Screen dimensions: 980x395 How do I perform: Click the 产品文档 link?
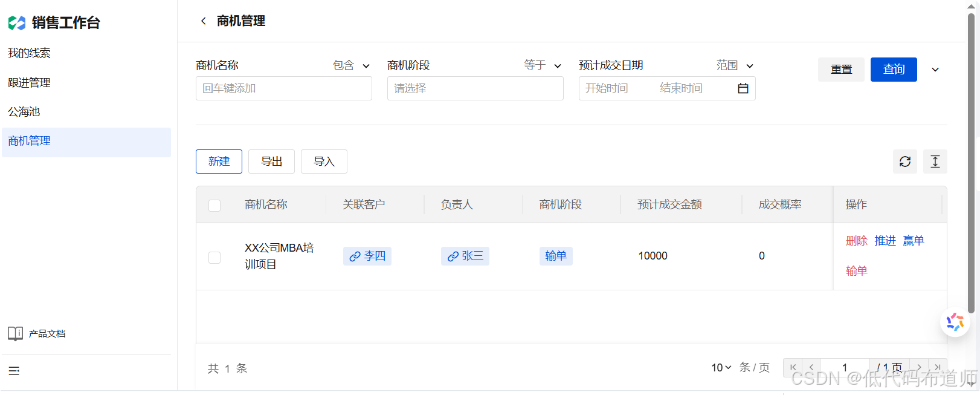(47, 334)
